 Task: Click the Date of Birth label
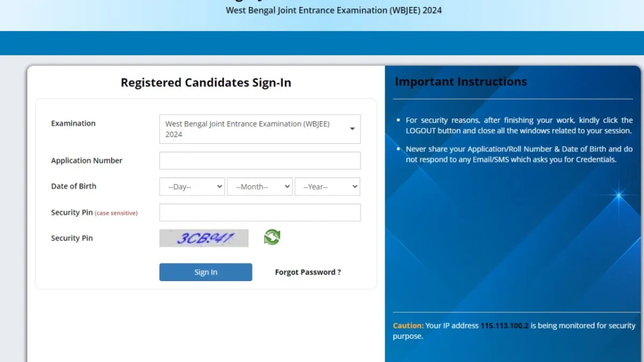pyautogui.click(x=74, y=186)
